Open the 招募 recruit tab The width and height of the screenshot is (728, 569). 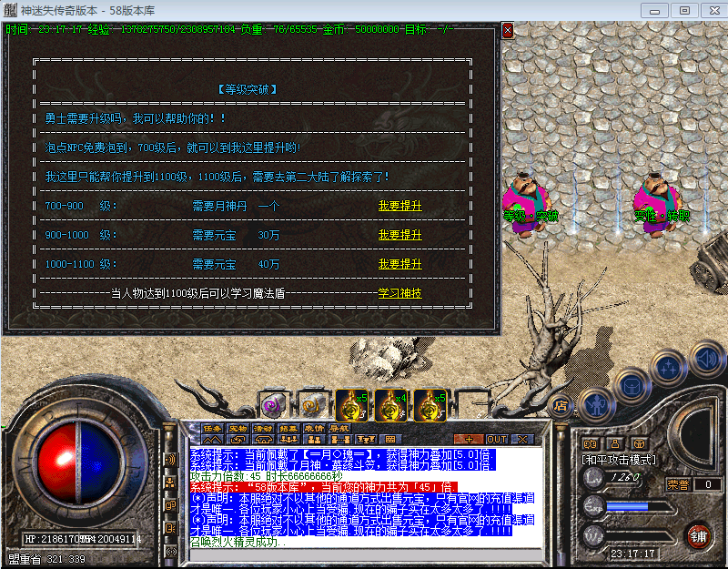pyautogui.click(x=288, y=428)
